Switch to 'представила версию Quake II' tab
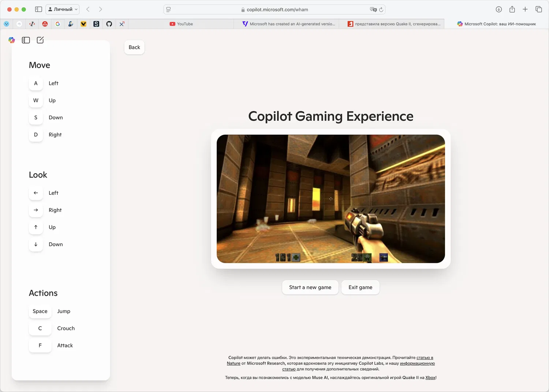This screenshot has height=392, width=549. tap(392, 24)
